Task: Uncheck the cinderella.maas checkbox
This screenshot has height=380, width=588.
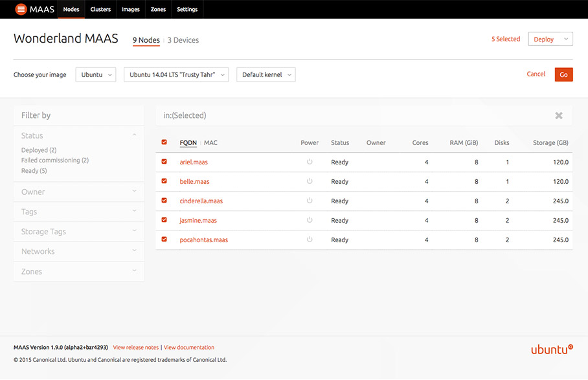Action: pos(164,201)
